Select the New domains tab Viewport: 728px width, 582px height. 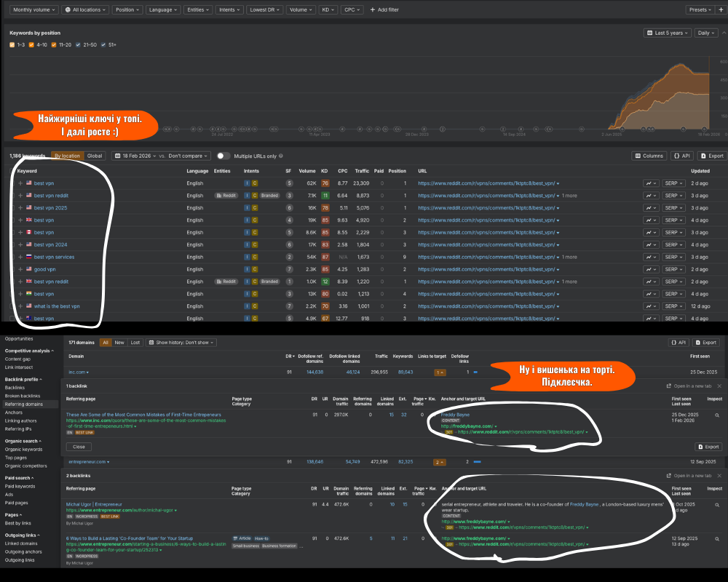(119, 343)
